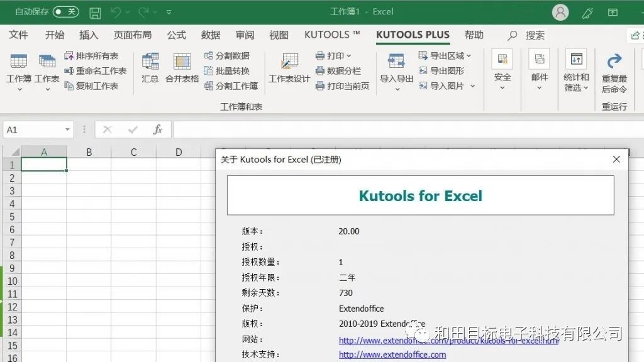Switch to the 数据 tab
644x362 pixels.
(x=211, y=35)
